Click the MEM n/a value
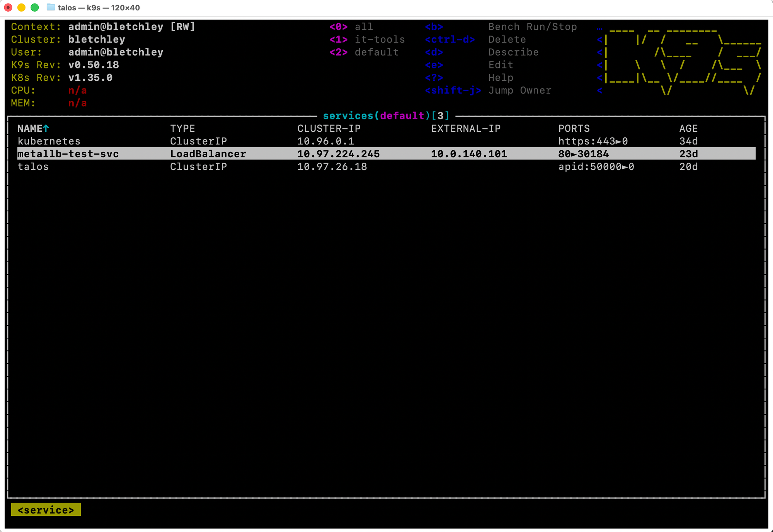The image size is (773, 532). coord(77,103)
